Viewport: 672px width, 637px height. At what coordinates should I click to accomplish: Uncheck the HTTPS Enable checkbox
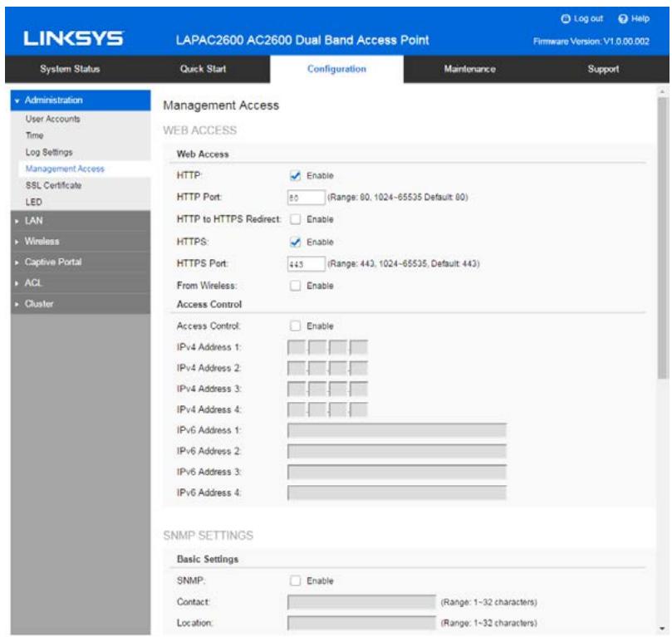295,242
